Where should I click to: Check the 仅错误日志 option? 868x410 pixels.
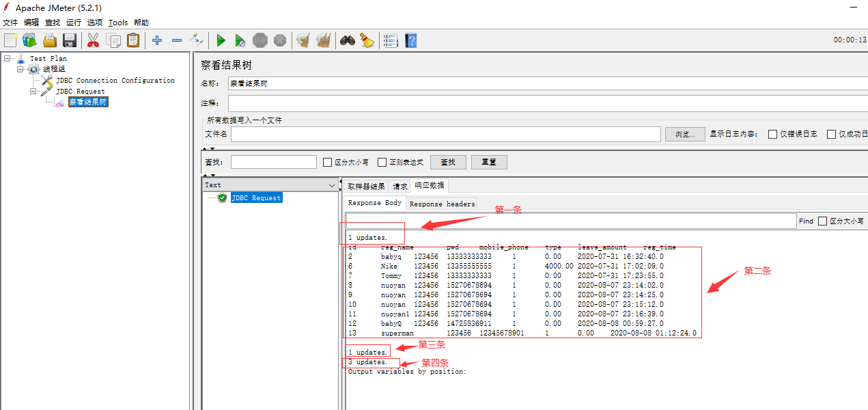point(772,134)
